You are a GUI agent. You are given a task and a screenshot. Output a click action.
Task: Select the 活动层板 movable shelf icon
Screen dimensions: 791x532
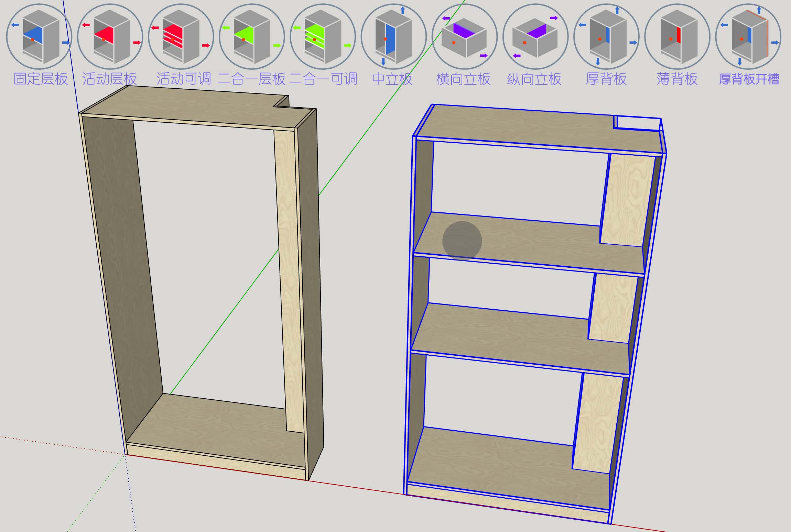[110, 36]
